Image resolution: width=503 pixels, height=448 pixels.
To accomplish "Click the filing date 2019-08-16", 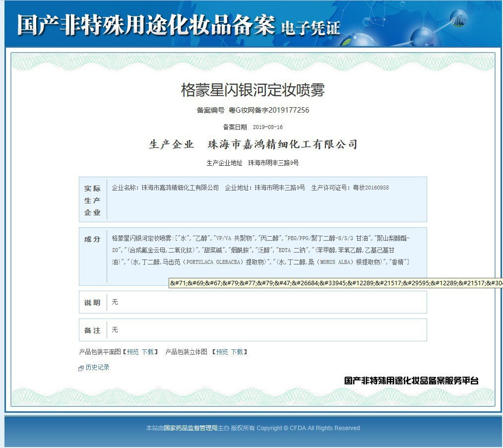I will (267, 127).
